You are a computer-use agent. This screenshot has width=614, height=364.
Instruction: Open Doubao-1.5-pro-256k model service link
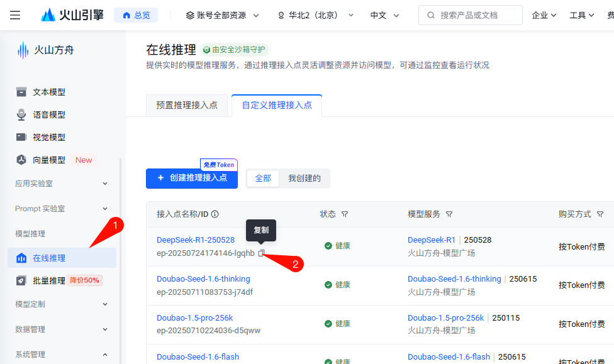click(x=445, y=318)
